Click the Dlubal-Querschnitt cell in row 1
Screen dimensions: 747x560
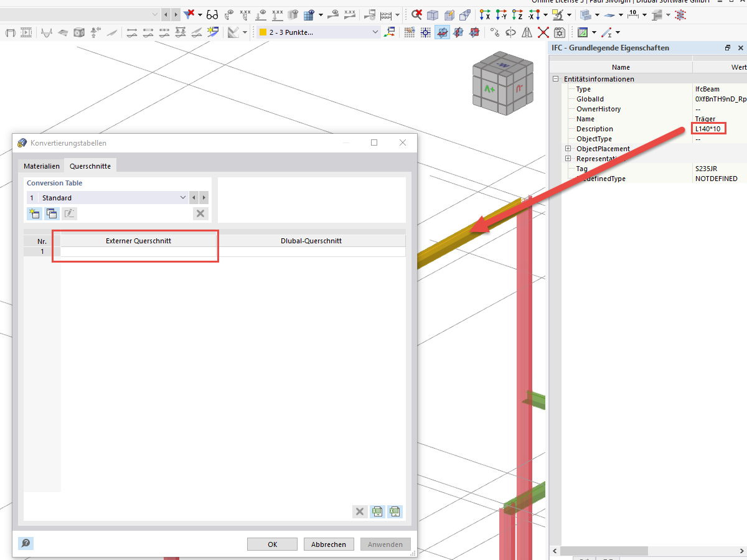[311, 252]
